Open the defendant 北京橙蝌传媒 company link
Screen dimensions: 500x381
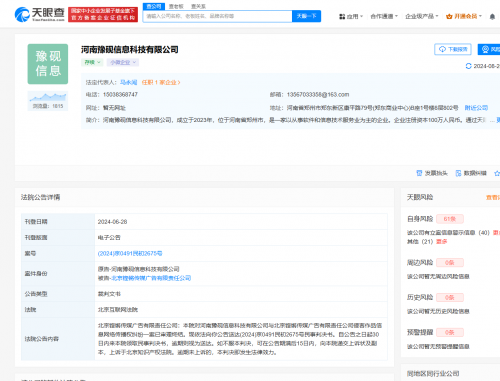click(x=151, y=278)
